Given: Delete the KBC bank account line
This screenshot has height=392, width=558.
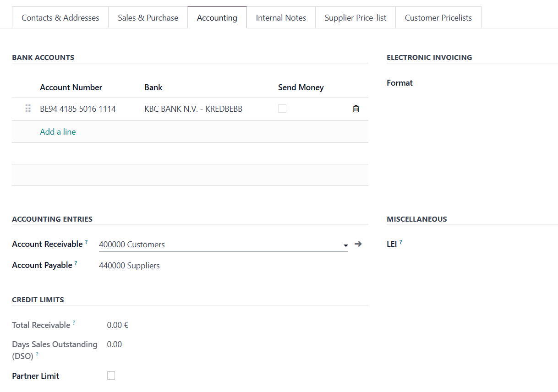Looking at the screenshot, I should coord(356,109).
